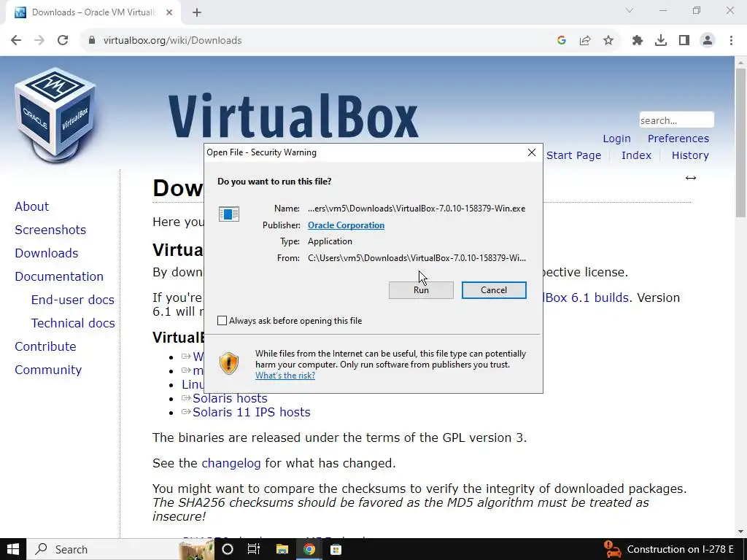
Task: Open About in the sidebar
Action: point(32,206)
